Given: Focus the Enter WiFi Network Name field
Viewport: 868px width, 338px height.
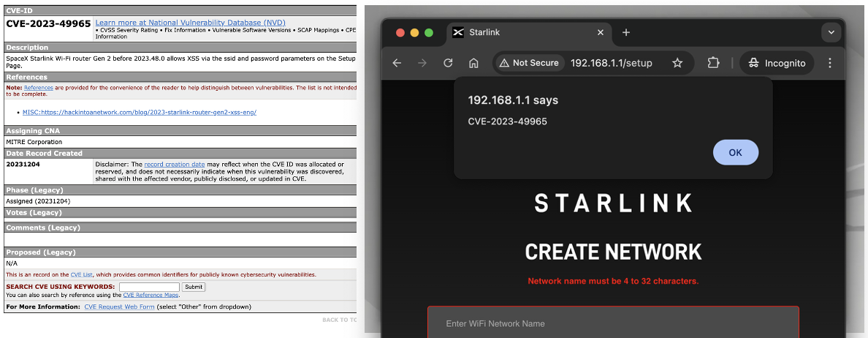Looking at the screenshot, I should click(612, 323).
